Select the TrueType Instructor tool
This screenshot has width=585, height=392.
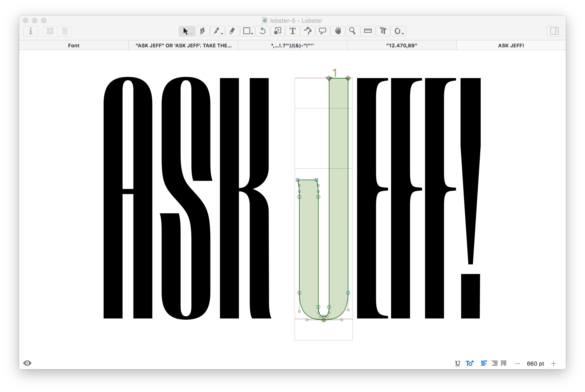coord(307,31)
